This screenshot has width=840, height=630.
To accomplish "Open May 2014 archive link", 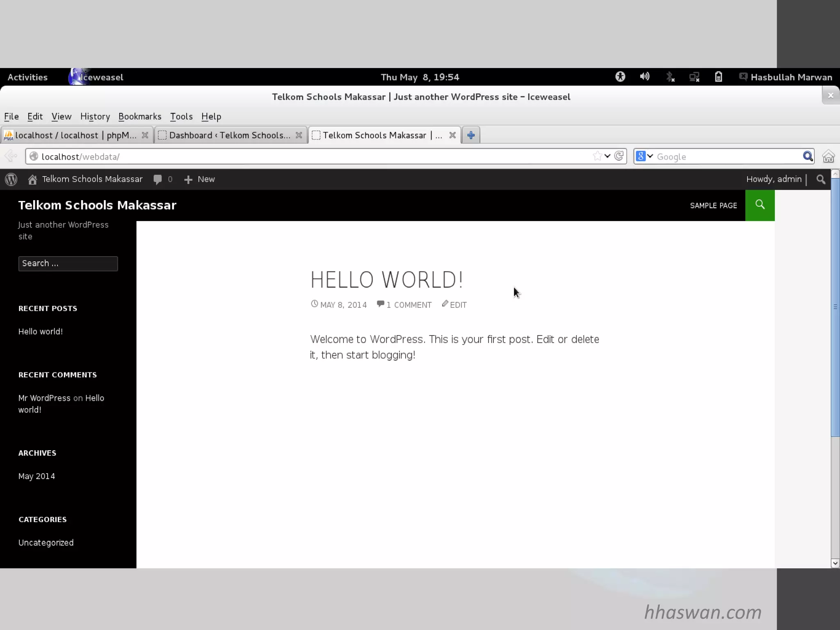I will (x=37, y=476).
